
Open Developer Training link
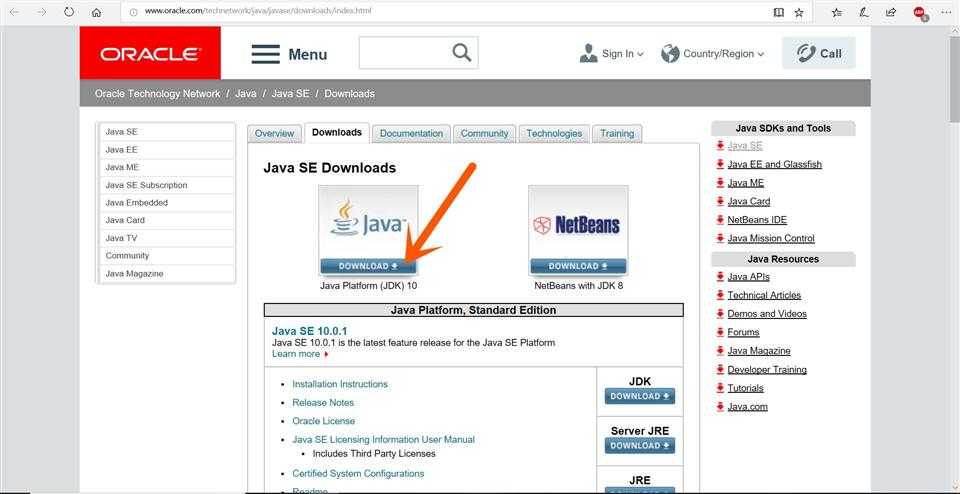coord(767,370)
